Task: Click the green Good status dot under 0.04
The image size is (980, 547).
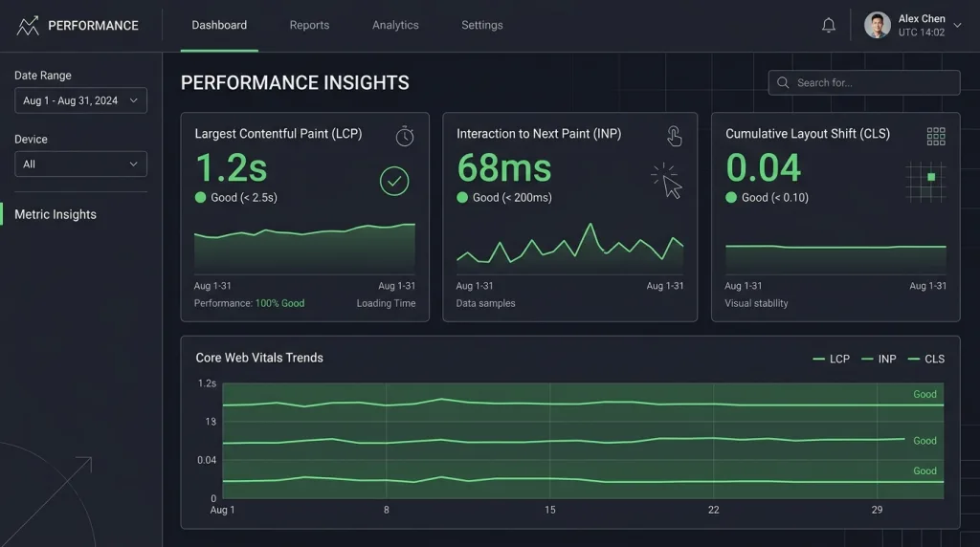Action: (x=730, y=197)
